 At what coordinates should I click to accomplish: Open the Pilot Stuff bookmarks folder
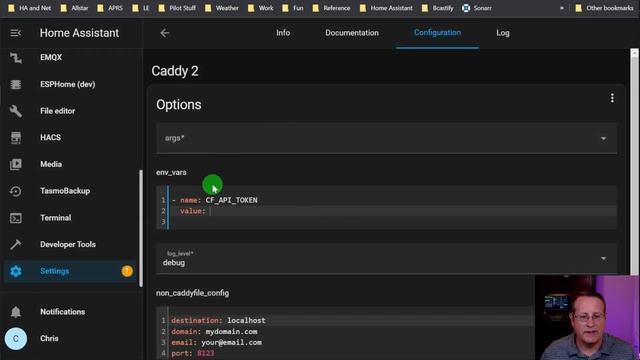[x=177, y=8]
